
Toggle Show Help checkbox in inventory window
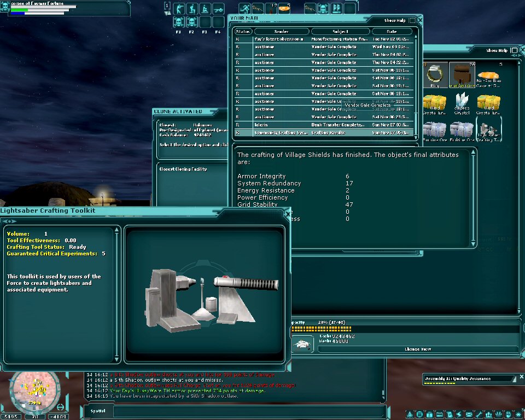point(514,50)
